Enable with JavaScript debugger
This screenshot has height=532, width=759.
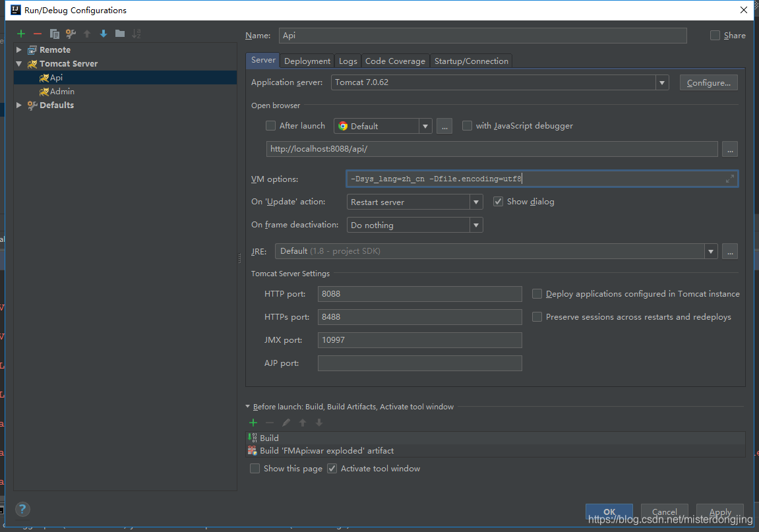point(467,126)
